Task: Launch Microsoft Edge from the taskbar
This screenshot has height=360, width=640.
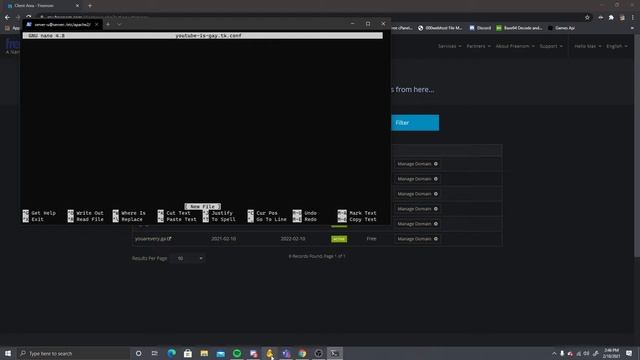Action: click(171, 353)
